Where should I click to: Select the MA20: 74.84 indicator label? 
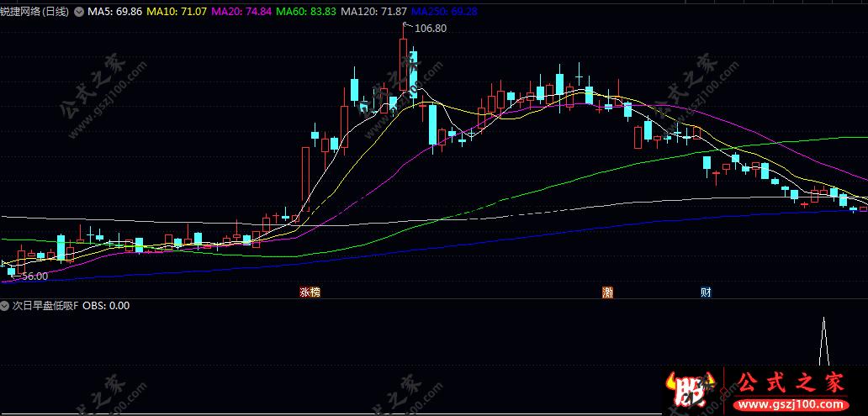click(x=242, y=11)
